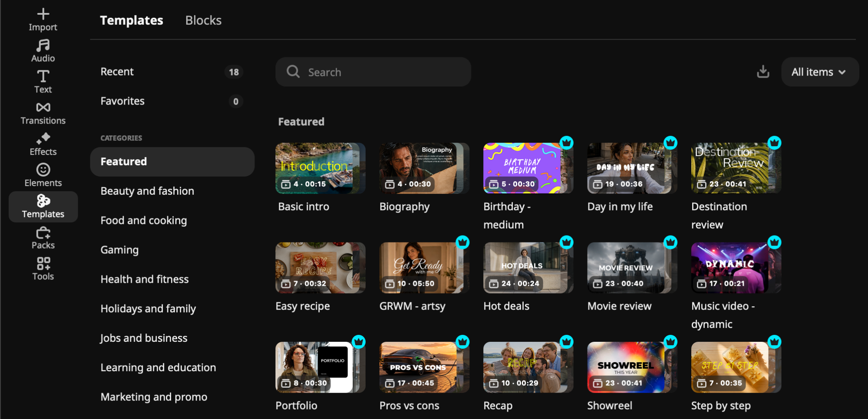Switch to the Blocks tab
Screen dimensions: 868x419
click(x=203, y=20)
